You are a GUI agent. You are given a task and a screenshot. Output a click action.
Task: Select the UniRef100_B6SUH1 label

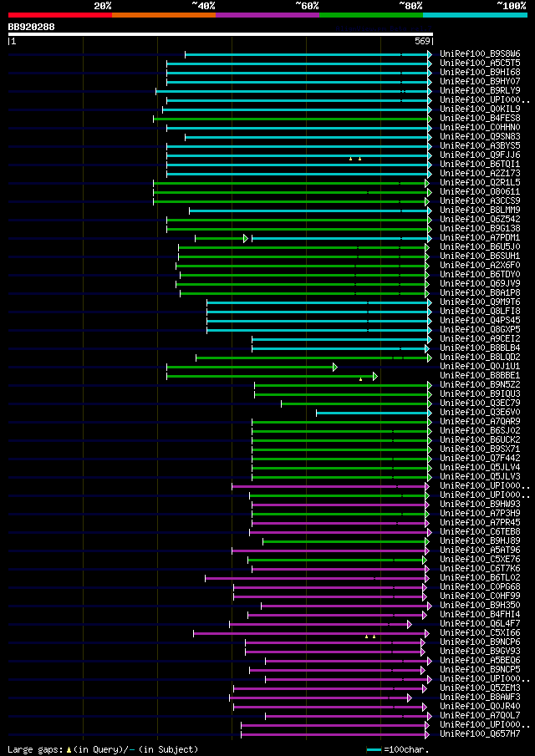coord(480,256)
